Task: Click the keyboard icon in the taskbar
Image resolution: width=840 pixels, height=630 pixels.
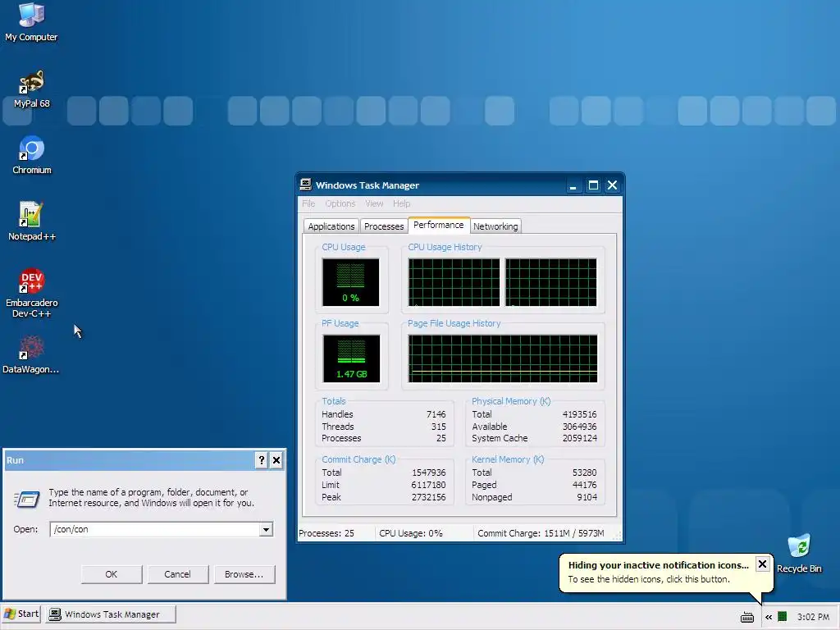Action: pos(746,617)
